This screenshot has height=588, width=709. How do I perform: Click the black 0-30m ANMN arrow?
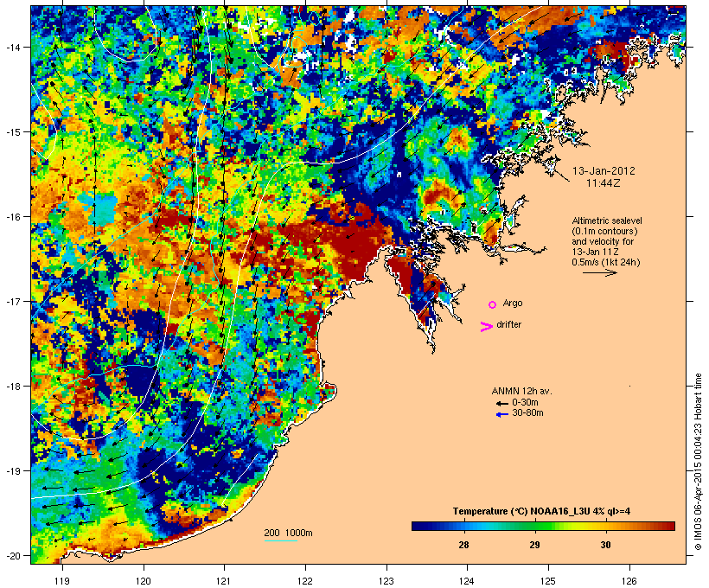pos(501,404)
